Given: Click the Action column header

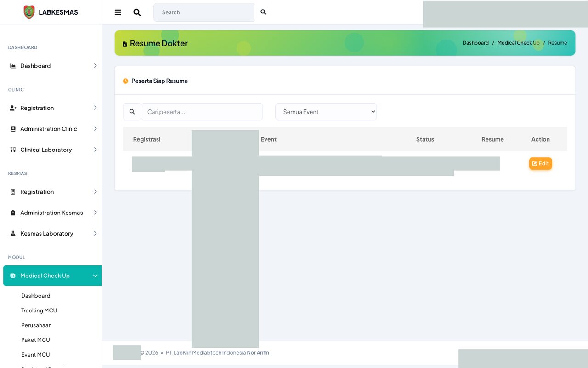Looking at the screenshot, I should pyautogui.click(x=541, y=139).
